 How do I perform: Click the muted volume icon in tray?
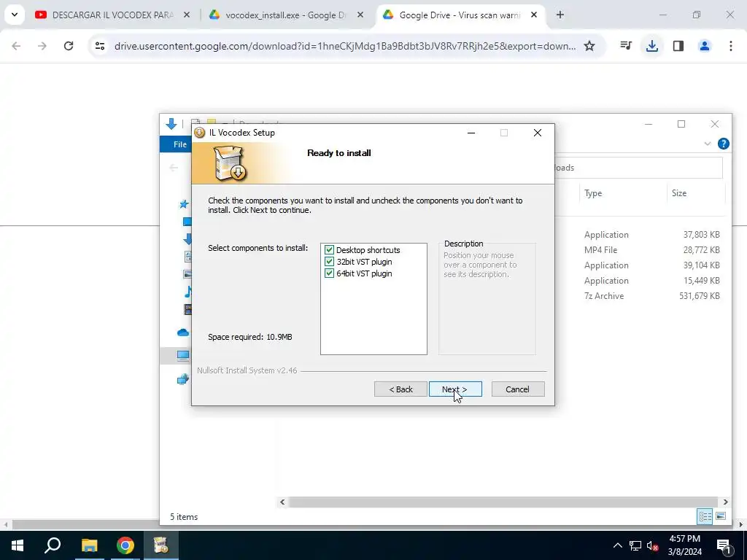[x=652, y=545]
